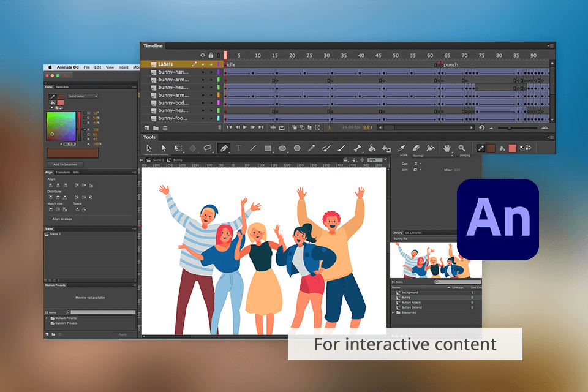The image size is (588, 392).
Task: Open the Color panel options menu
Action: pyautogui.click(x=134, y=87)
